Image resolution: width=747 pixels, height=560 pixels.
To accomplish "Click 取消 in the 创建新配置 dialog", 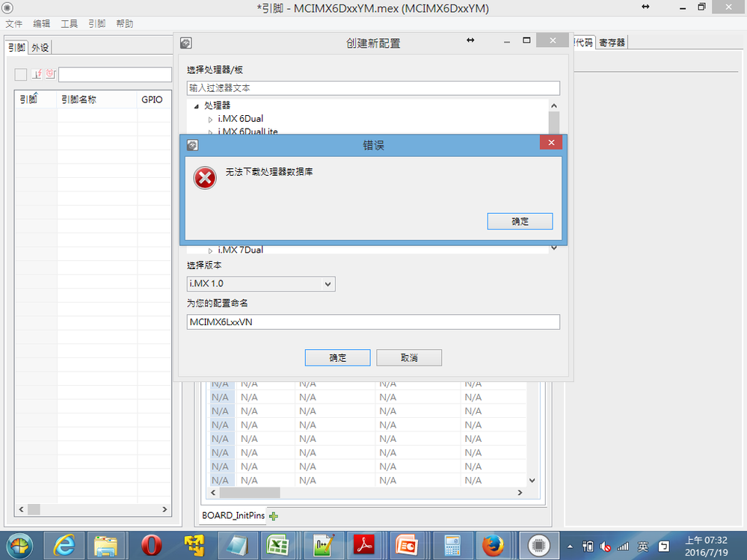I will point(409,357).
